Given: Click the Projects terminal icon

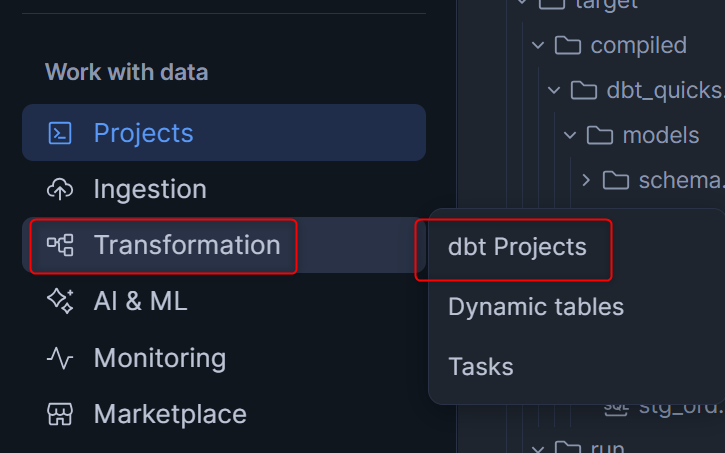Looking at the screenshot, I should pyautogui.click(x=60, y=133).
